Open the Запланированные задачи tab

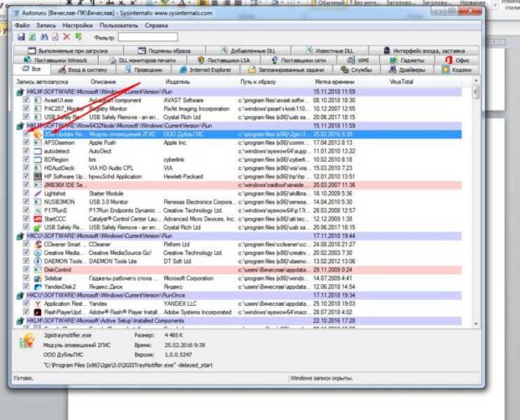[285, 70]
